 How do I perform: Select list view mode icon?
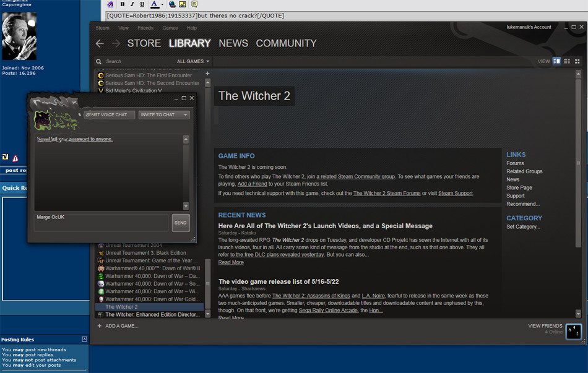coord(567,61)
